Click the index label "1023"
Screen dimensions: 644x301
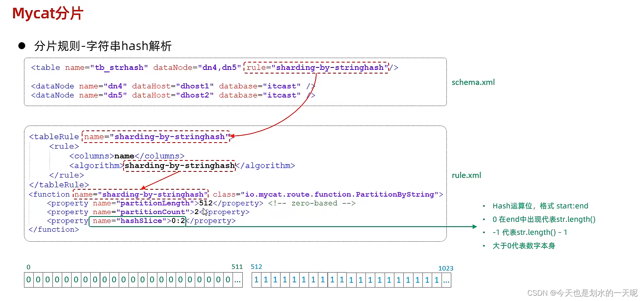pos(446,268)
